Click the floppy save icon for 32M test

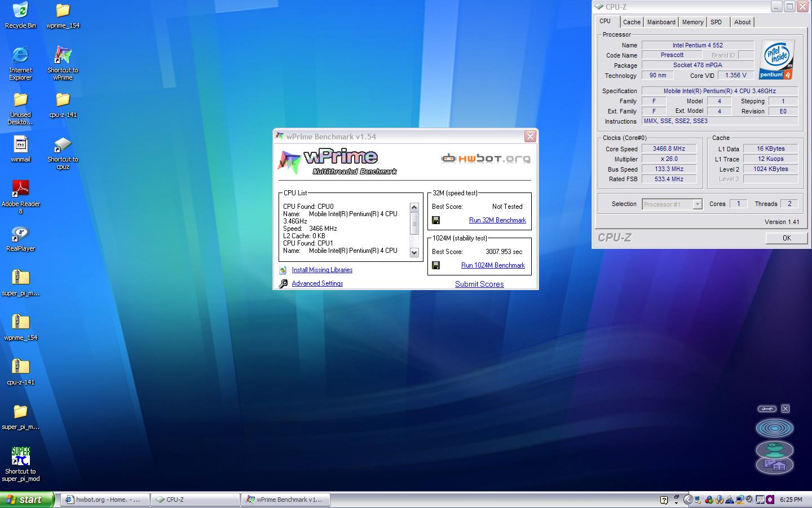coord(435,220)
